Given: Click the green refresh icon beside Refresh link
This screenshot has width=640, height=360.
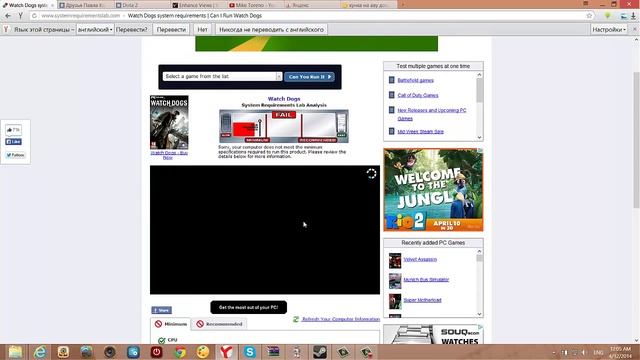Looking at the screenshot, I should (296, 319).
